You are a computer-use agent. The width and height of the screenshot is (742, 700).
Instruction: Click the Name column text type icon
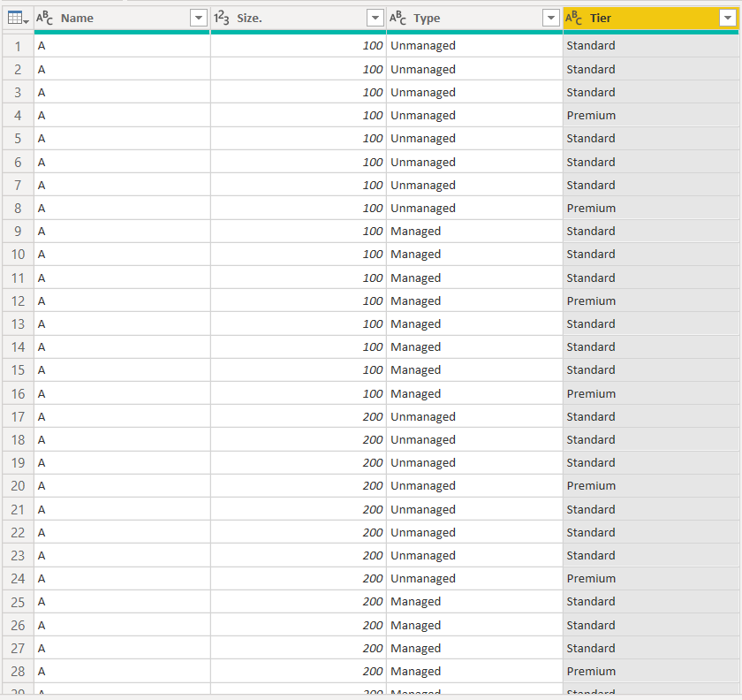44,18
